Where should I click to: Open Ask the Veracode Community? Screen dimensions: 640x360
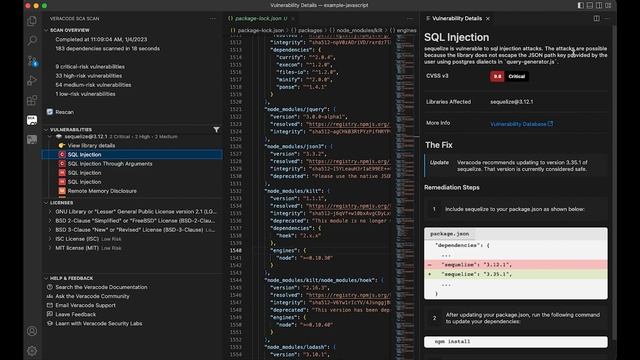pos(92,296)
